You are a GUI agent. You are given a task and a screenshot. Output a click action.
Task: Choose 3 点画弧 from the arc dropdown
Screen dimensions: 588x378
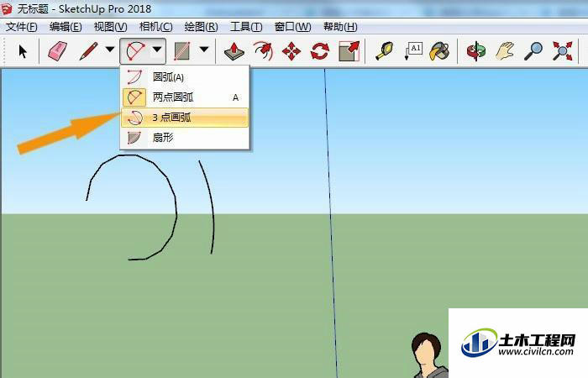click(185, 118)
